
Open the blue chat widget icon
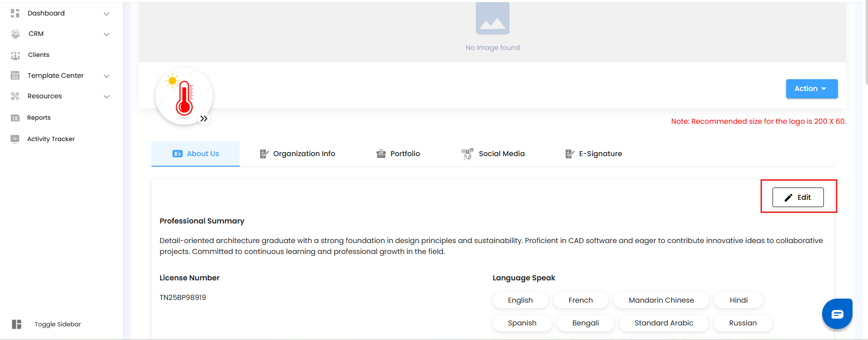click(837, 314)
